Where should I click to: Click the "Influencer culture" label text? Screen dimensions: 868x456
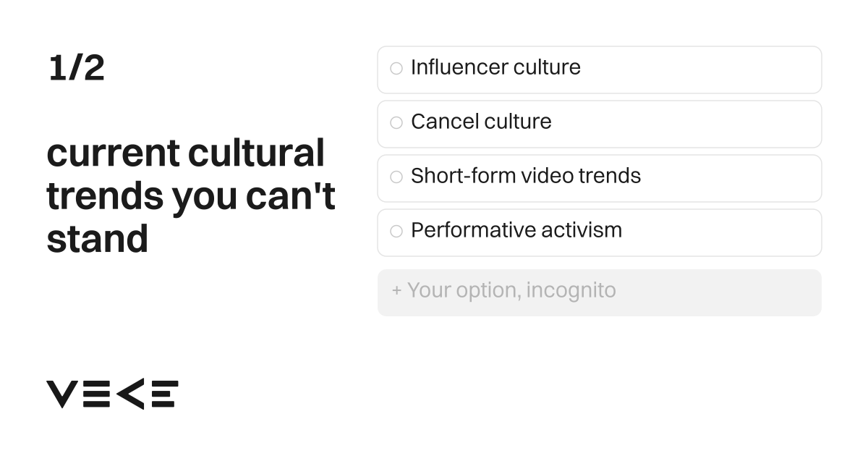[495, 67]
